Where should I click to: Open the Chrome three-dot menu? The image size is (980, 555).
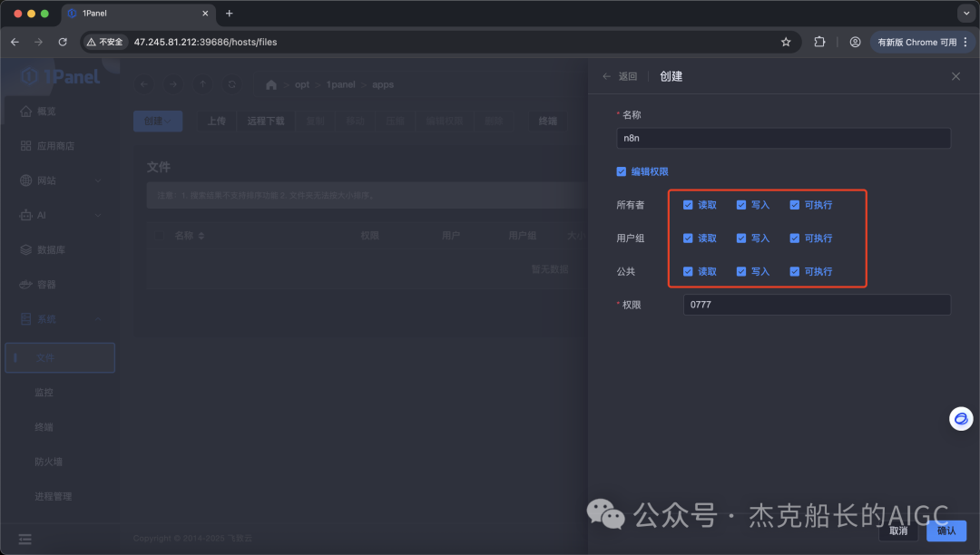(x=965, y=42)
